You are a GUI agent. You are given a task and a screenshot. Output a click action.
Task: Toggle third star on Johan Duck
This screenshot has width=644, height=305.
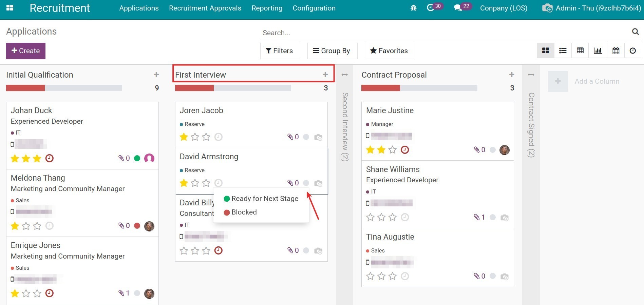(37, 158)
